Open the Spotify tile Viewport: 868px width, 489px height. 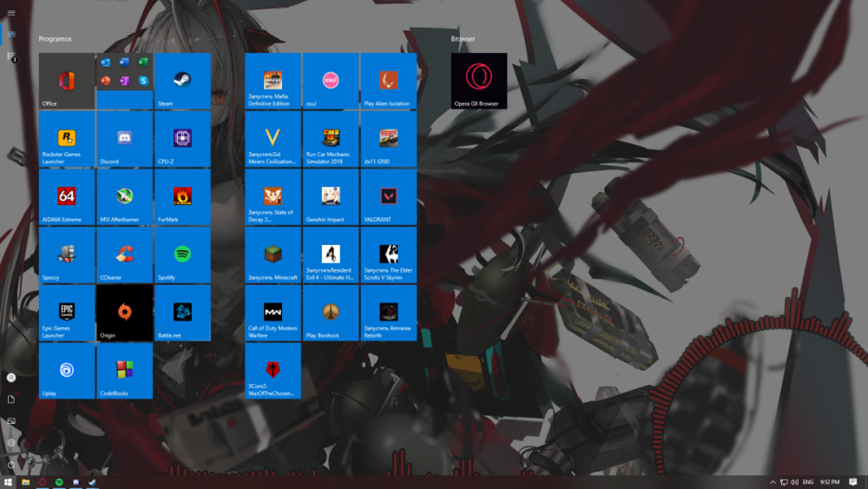182,255
